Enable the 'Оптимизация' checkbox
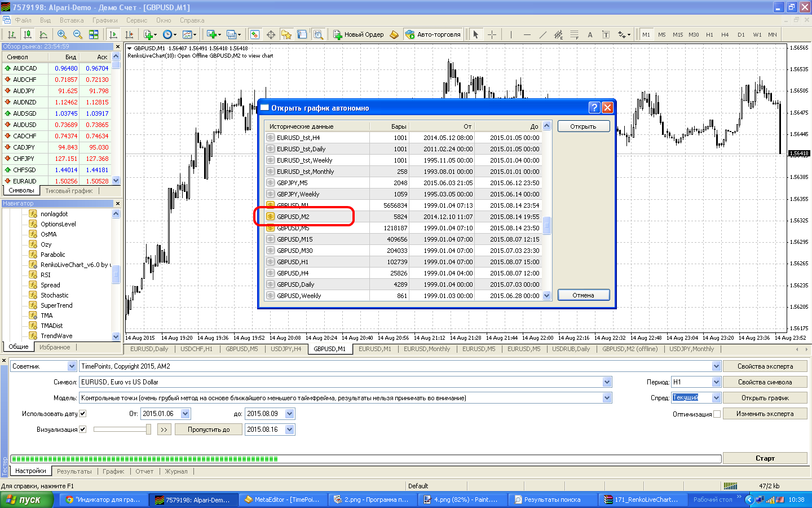 (717, 414)
